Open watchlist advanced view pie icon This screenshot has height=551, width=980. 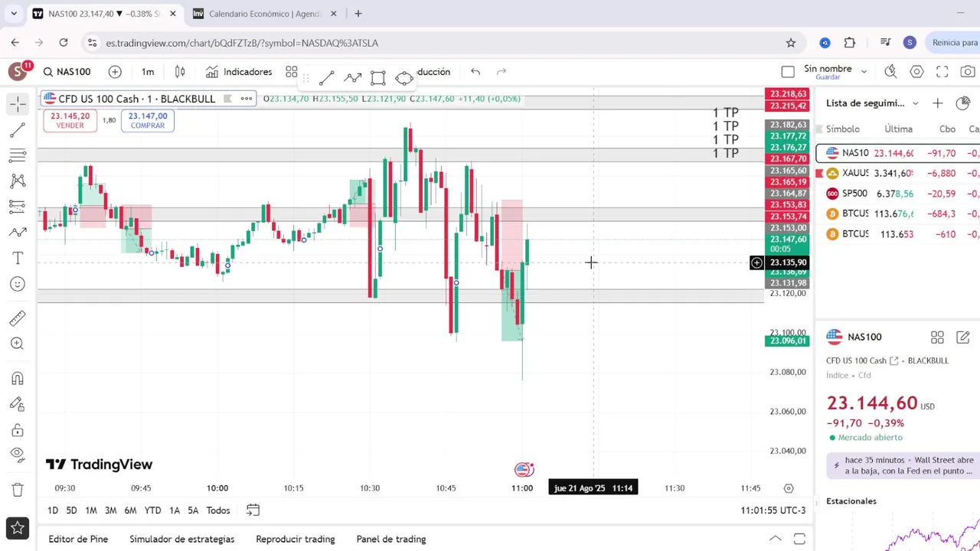(x=963, y=103)
